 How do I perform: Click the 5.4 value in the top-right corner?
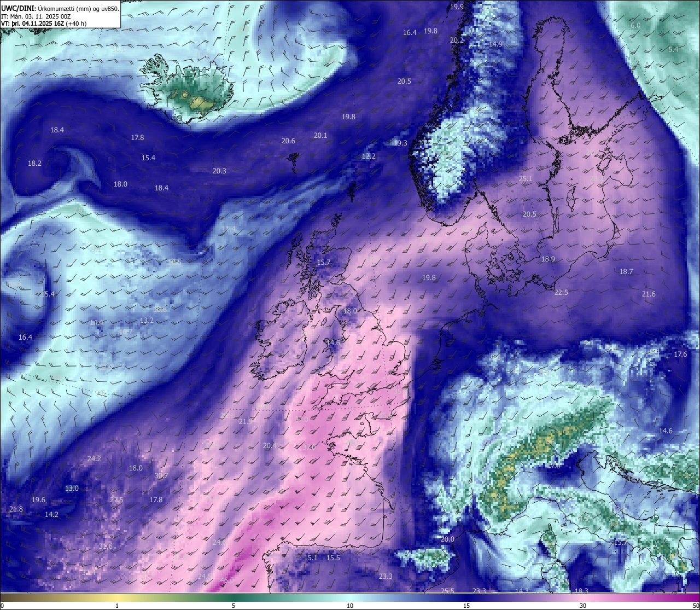click(673, 49)
